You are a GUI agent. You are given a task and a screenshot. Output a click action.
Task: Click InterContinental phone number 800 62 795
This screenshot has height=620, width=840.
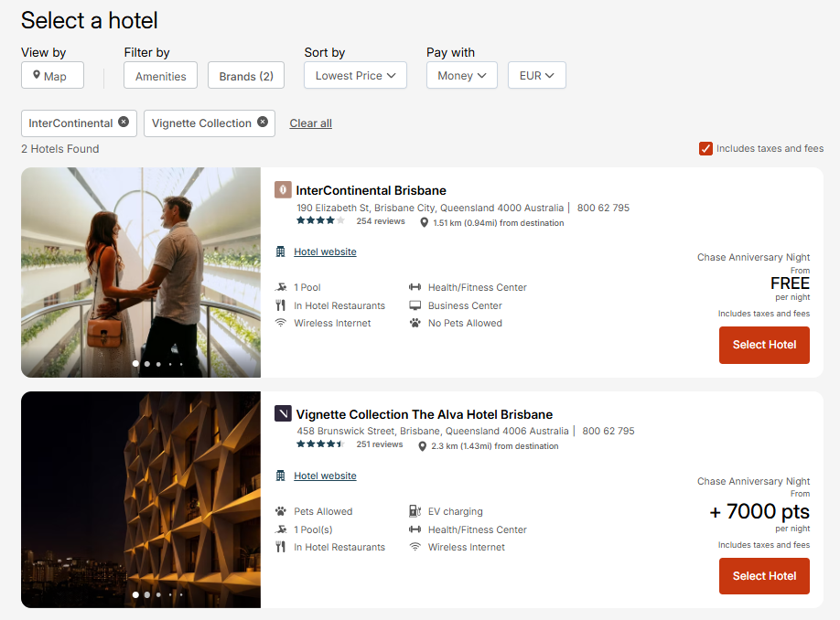(x=603, y=208)
